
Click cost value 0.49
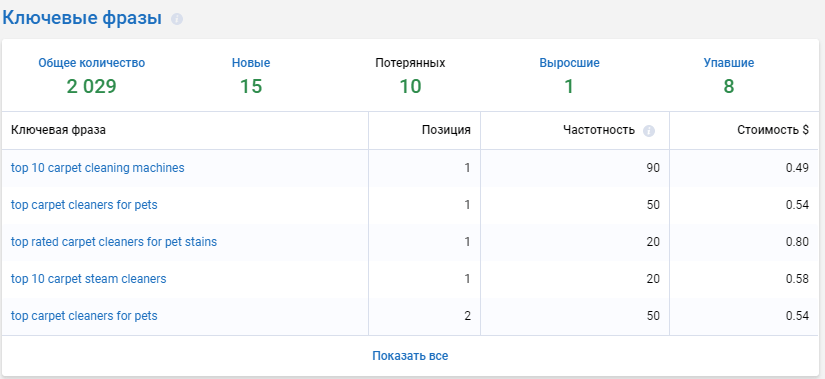point(798,168)
